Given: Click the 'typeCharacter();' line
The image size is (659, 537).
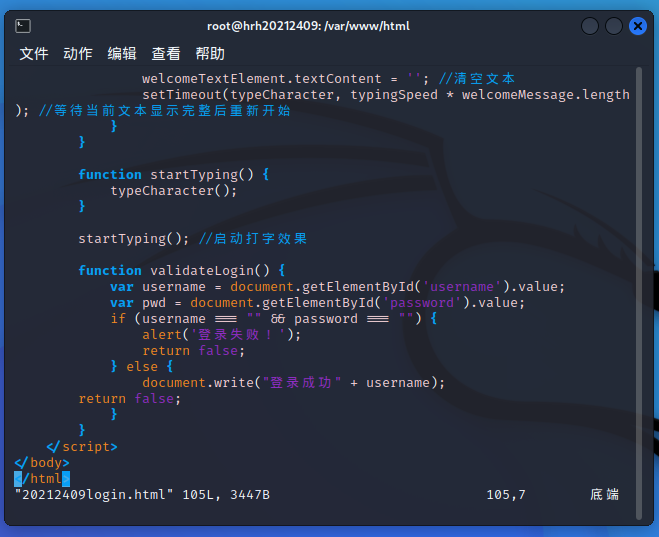Looking at the screenshot, I should tap(174, 191).
